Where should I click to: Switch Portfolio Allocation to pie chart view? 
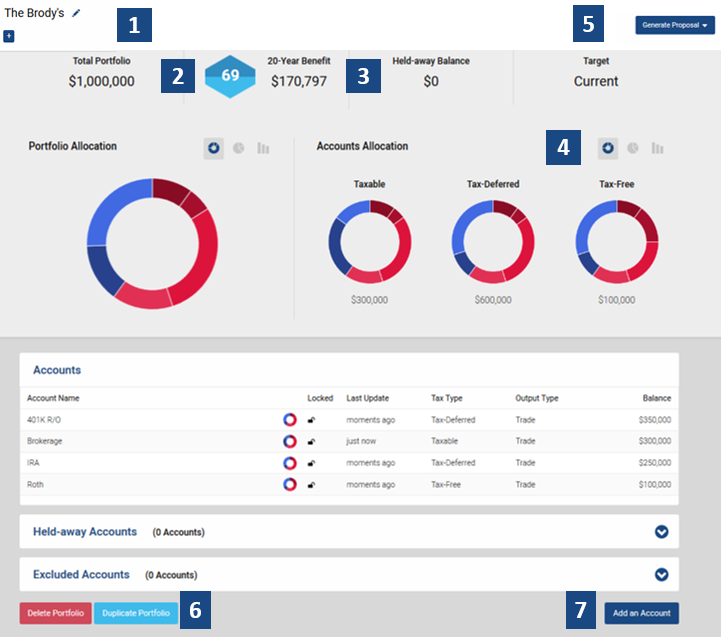(239, 148)
